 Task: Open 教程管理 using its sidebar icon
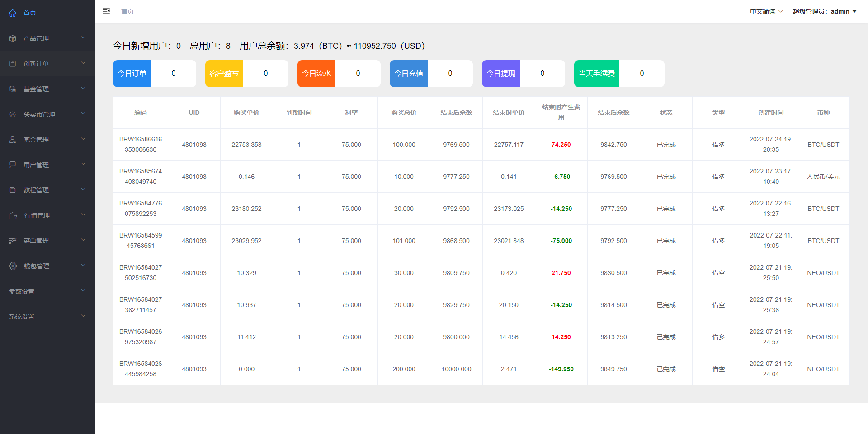(x=12, y=190)
